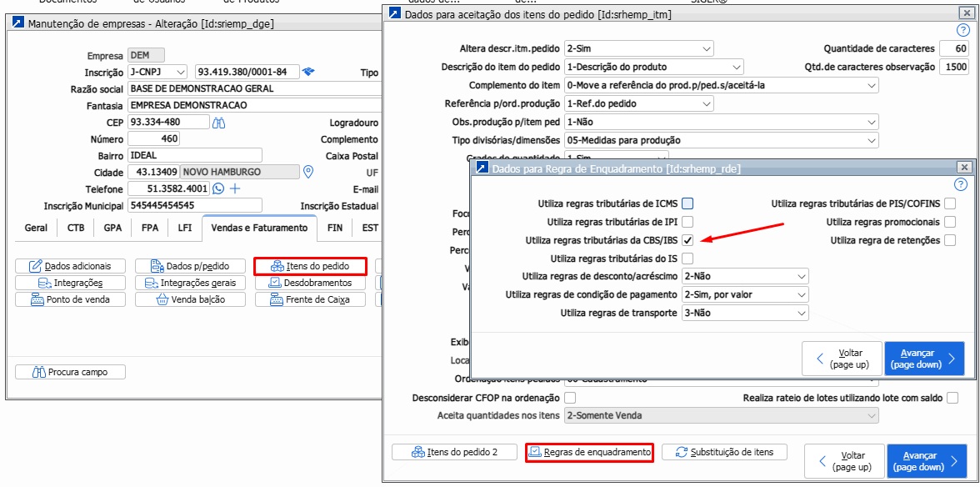The image size is (980, 497).
Task: Open Itens do pedido button
Action: coord(311,266)
